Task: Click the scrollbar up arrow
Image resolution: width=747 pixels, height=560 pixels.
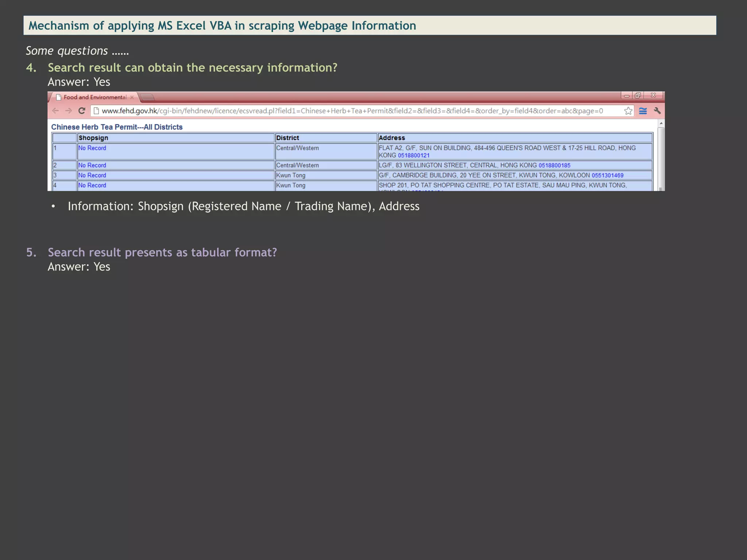Action: tap(661, 124)
